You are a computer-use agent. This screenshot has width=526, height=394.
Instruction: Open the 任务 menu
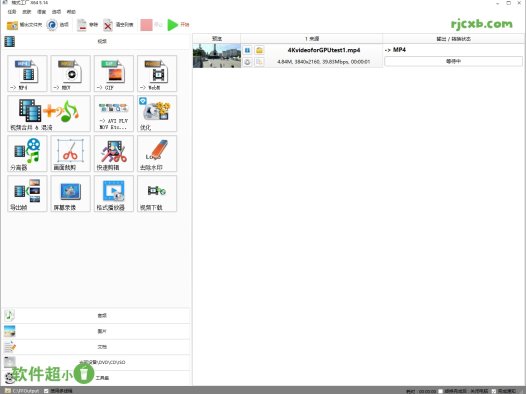tap(12, 12)
